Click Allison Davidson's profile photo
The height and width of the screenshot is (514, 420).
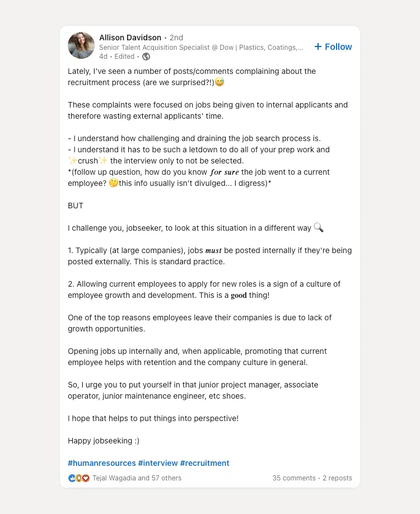coord(81,45)
